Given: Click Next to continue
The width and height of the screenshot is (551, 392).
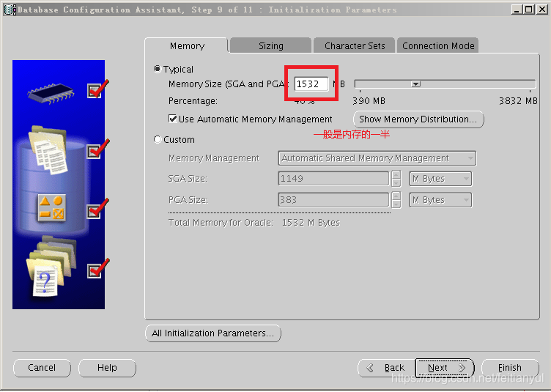Looking at the screenshot, I should (x=445, y=368).
